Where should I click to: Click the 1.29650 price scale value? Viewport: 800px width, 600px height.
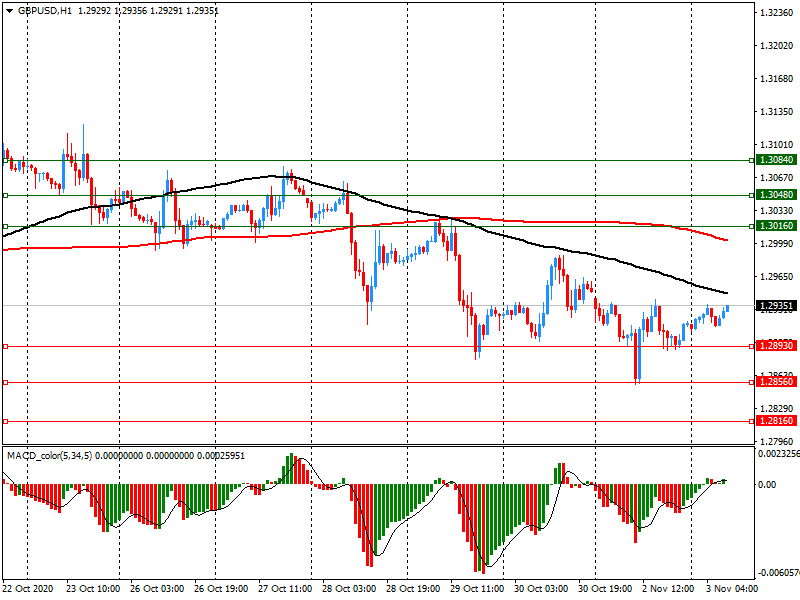tap(777, 277)
